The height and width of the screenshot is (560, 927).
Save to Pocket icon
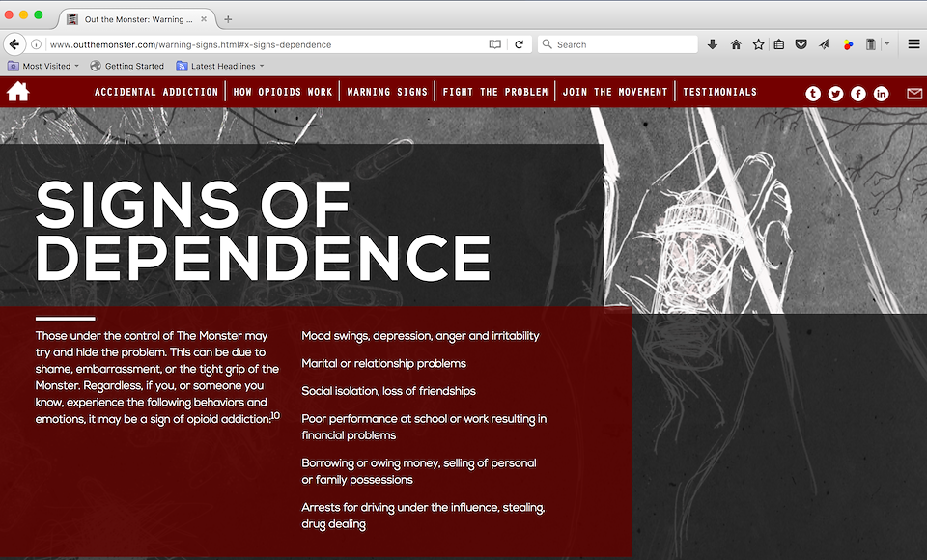tap(801, 44)
